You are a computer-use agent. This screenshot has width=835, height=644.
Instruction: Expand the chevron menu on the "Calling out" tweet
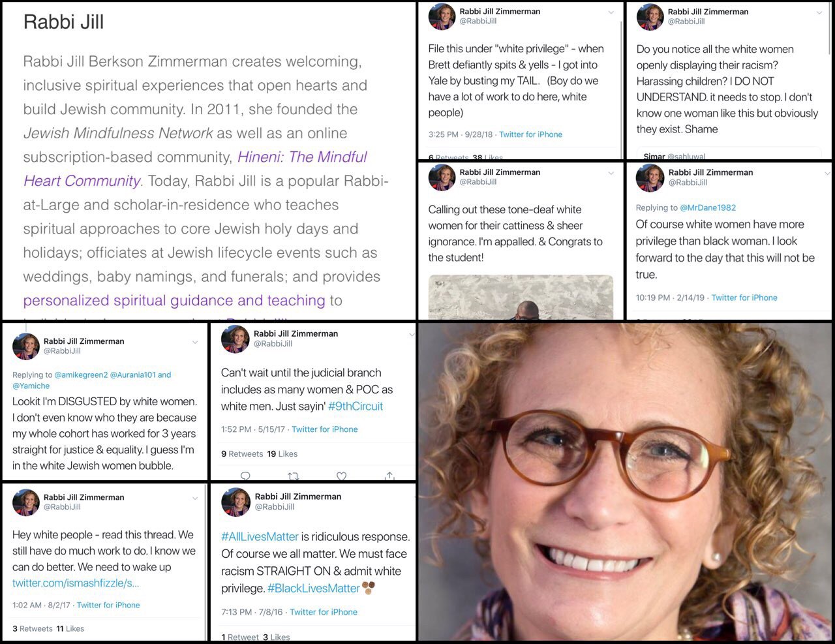click(x=611, y=174)
